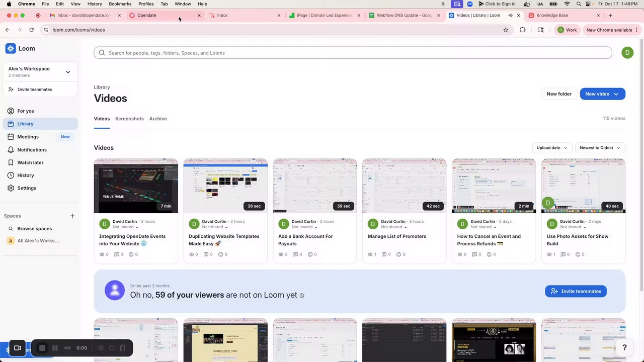Viewport: 644px width, 362px height.
Task: Click the Loom search field
Action: tap(353, 53)
